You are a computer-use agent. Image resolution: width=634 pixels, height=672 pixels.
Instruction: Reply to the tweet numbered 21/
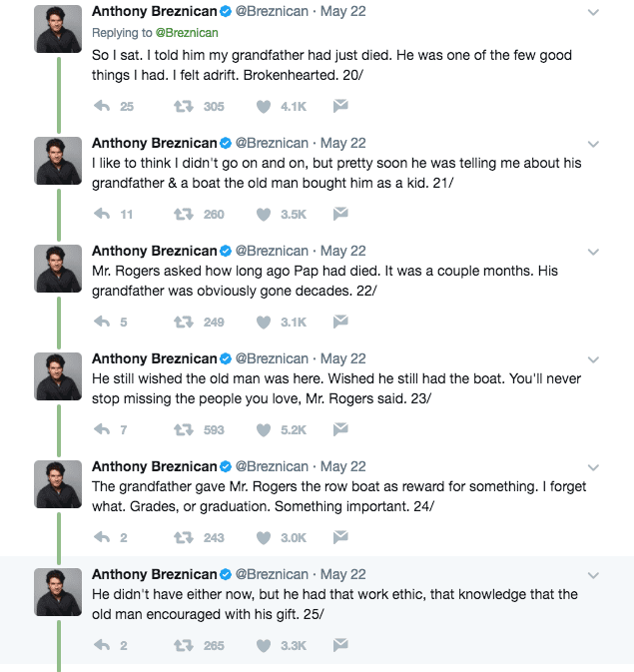[x=101, y=214]
